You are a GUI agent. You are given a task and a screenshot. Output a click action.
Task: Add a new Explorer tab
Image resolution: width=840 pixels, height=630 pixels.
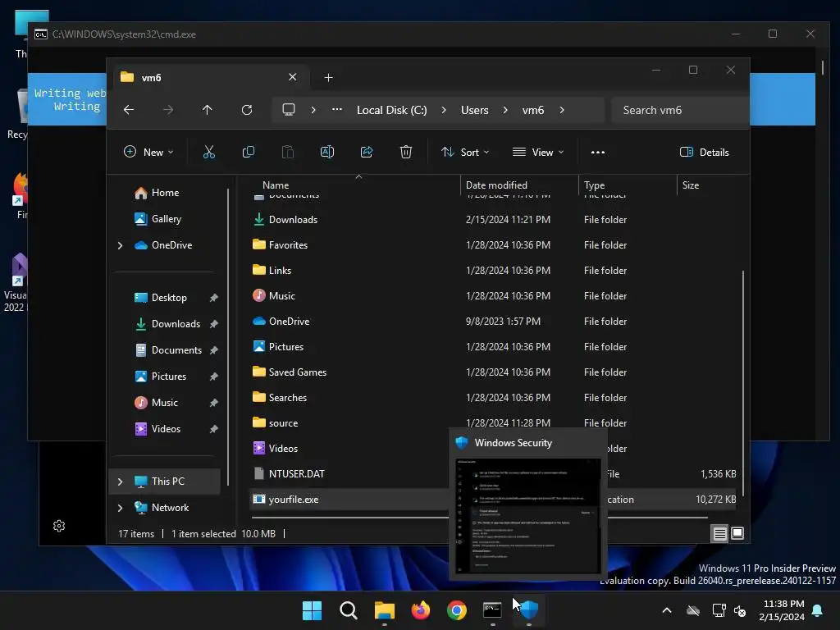(x=328, y=78)
